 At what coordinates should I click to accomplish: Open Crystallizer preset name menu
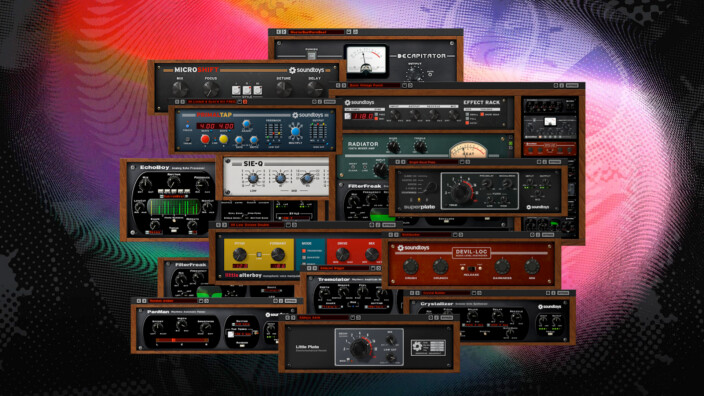(x=445, y=293)
